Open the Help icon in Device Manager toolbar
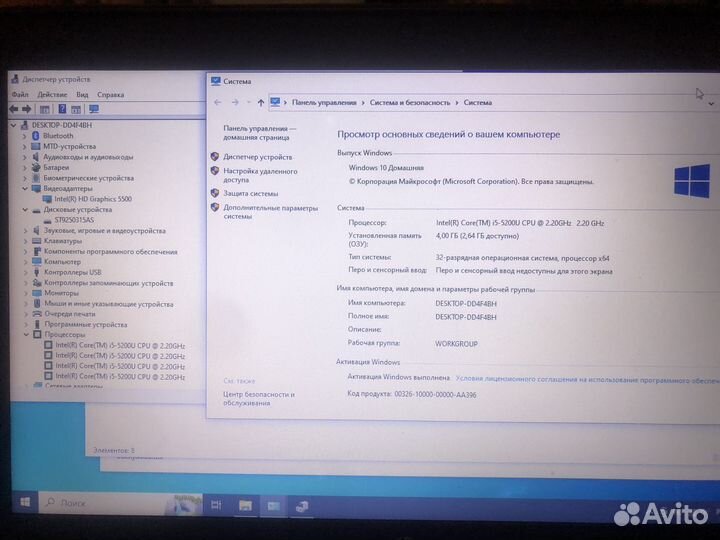 (x=62, y=109)
